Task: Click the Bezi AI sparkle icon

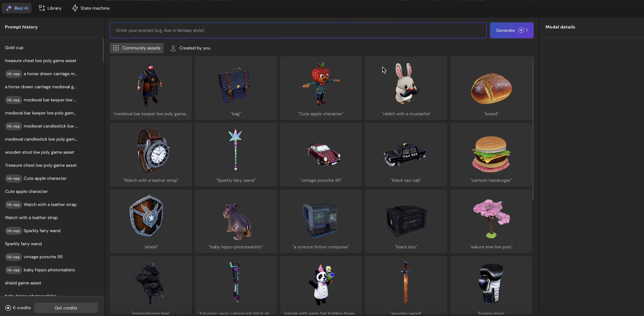Action: [x=9, y=8]
